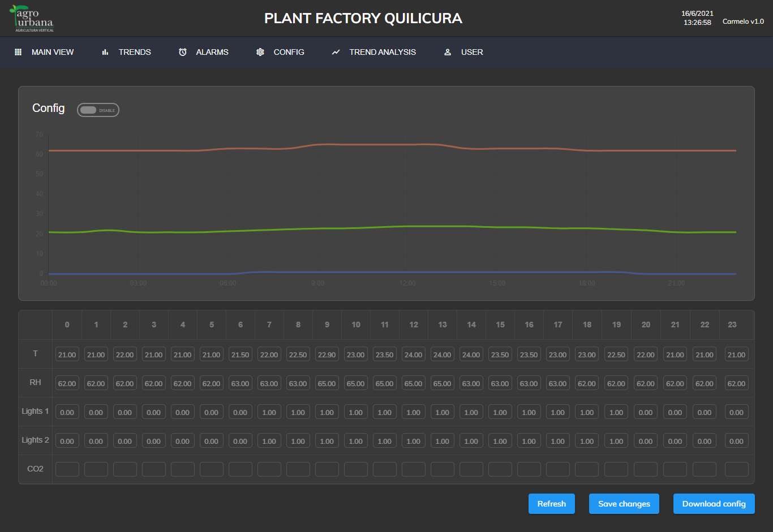The width and height of the screenshot is (773, 532).
Task: Select the empty CO2 input for hour 0
Action: point(67,469)
